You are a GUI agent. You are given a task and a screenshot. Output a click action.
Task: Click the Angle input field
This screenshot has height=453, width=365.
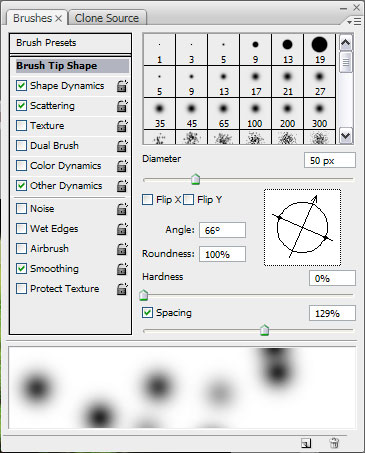coord(222,230)
